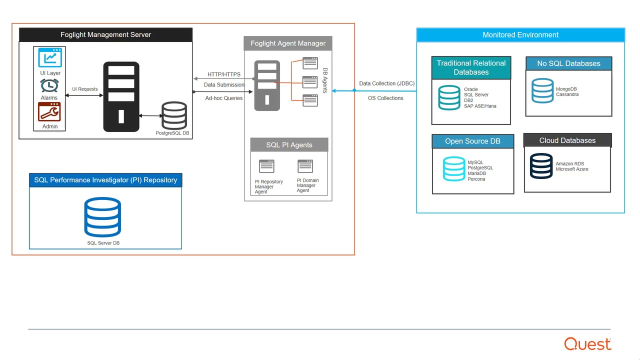The width and height of the screenshot is (640, 360).
Task: Click the SQL PI Agents header
Action: tap(289, 145)
